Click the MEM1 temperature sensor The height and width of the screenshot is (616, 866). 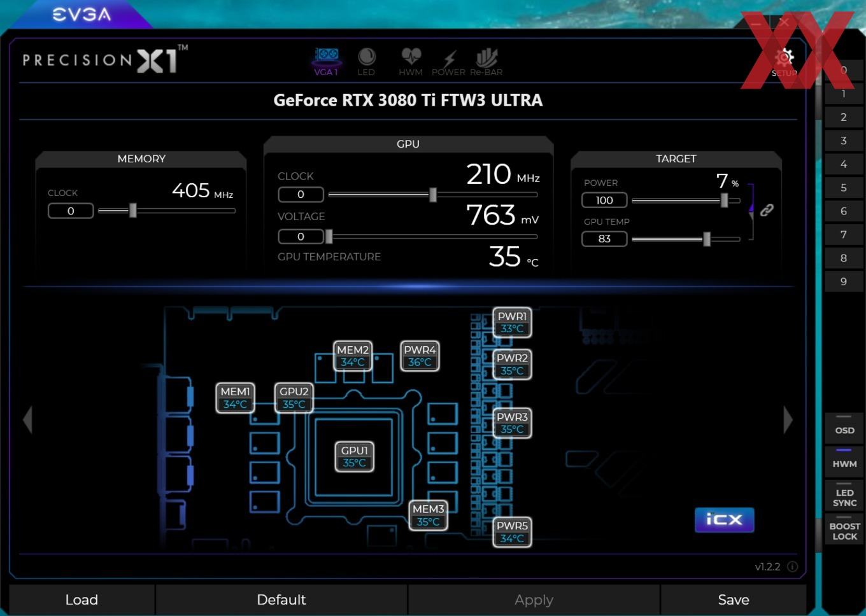pos(235,398)
